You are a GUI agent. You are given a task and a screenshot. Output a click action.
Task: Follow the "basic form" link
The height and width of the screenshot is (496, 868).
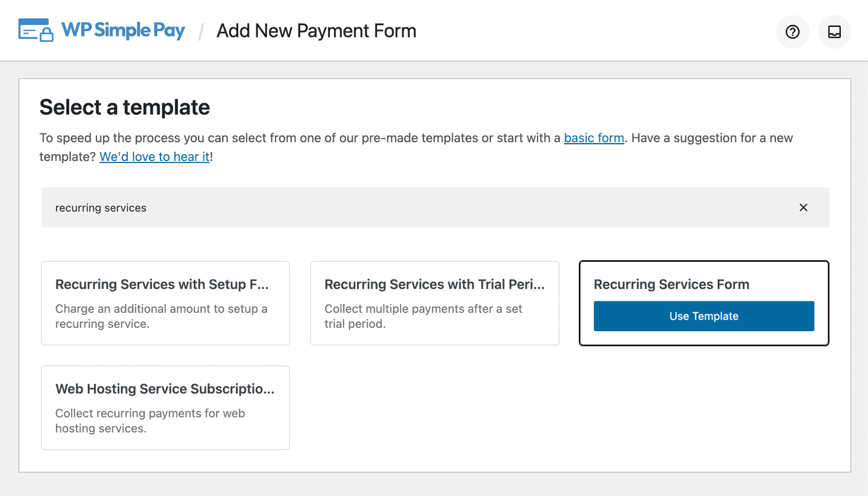coord(594,138)
